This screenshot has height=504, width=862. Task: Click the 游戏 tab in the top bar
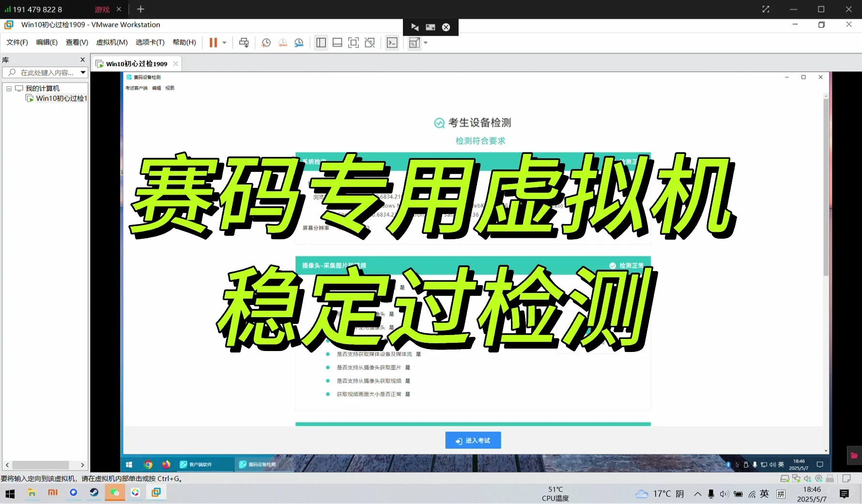102,9
